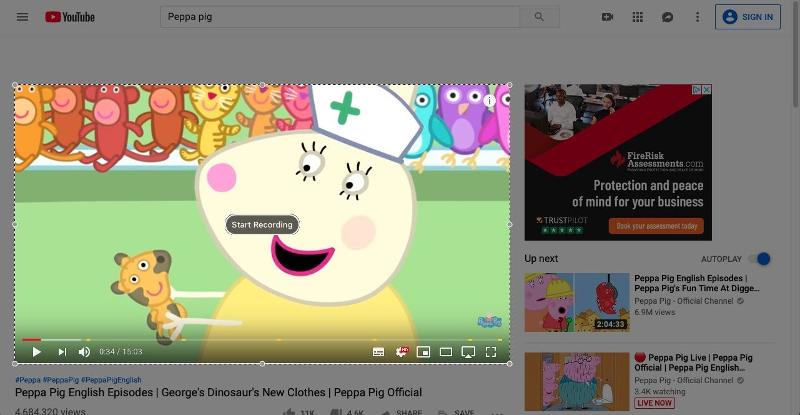Click the video title George's Dinosaur's New Clothes

click(218, 393)
